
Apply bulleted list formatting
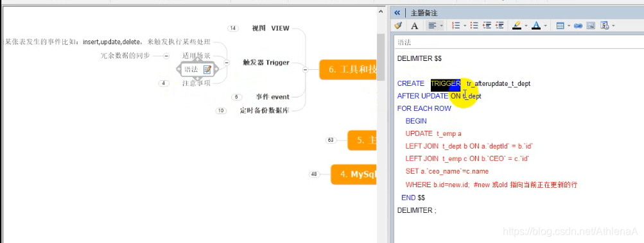474,26
